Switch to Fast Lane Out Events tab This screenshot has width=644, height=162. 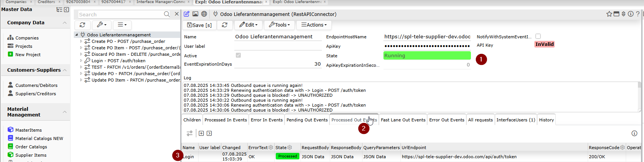(x=403, y=120)
